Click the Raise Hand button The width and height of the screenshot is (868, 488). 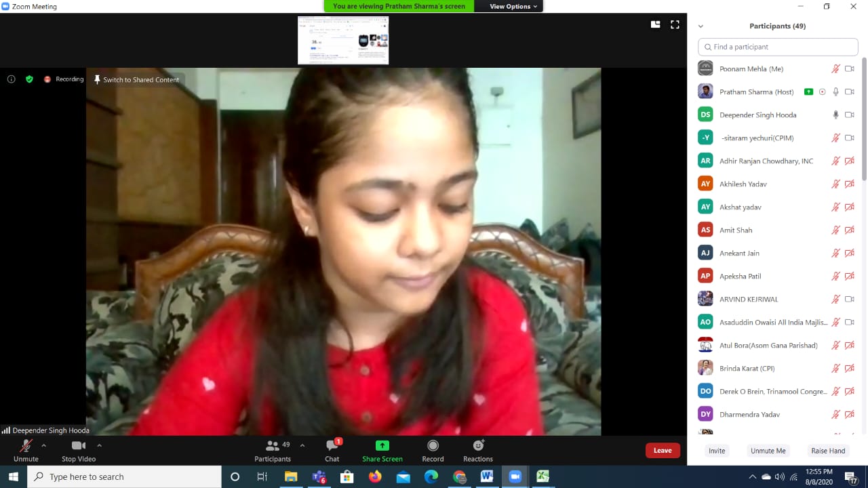point(828,451)
